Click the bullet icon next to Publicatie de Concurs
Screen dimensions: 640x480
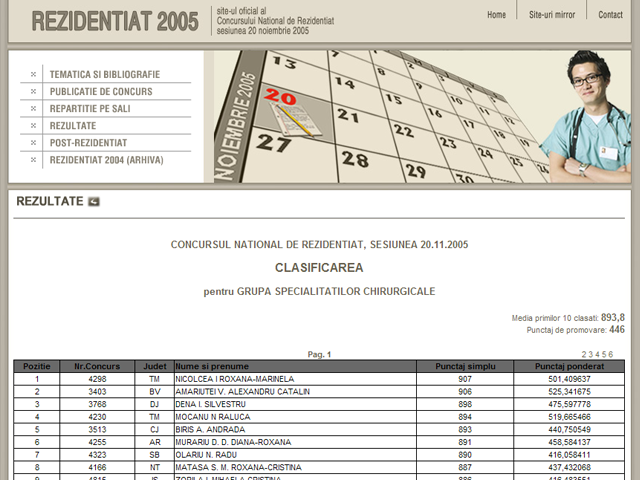(34, 91)
